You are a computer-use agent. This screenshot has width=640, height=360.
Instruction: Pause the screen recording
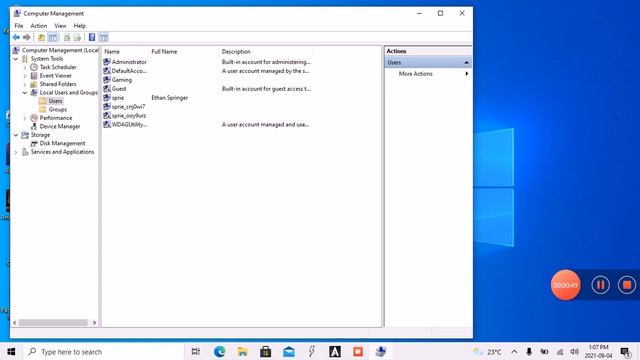(x=600, y=285)
